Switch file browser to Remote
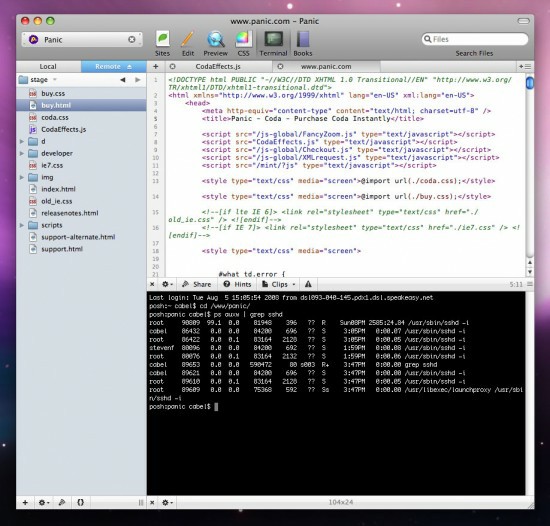 coord(113,66)
